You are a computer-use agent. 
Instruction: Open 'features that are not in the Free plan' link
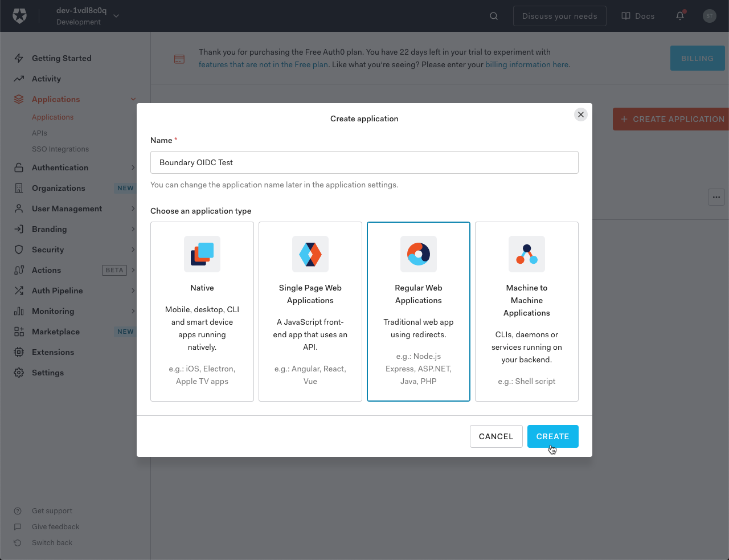pyautogui.click(x=263, y=64)
